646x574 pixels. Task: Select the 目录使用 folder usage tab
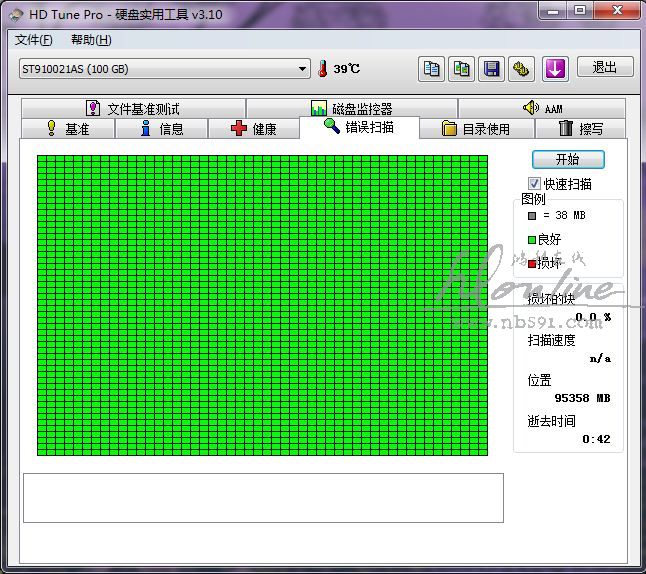[x=476, y=129]
